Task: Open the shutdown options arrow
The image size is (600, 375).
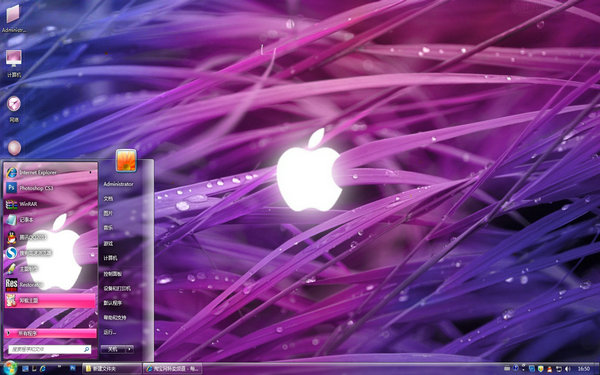Action: (x=130, y=349)
